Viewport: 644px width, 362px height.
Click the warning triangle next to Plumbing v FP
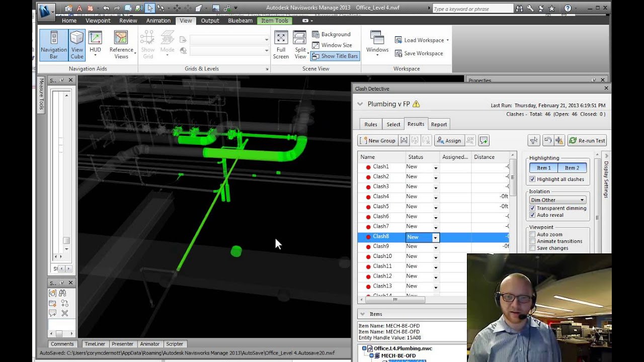[416, 104]
